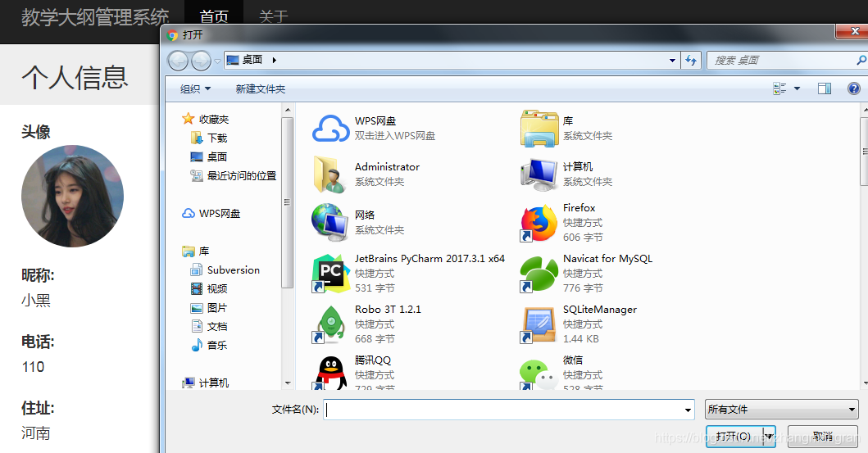The image size is (868, 453).
Task: Expand the view options dropdown arrow
Action: [x=798, y=88]
